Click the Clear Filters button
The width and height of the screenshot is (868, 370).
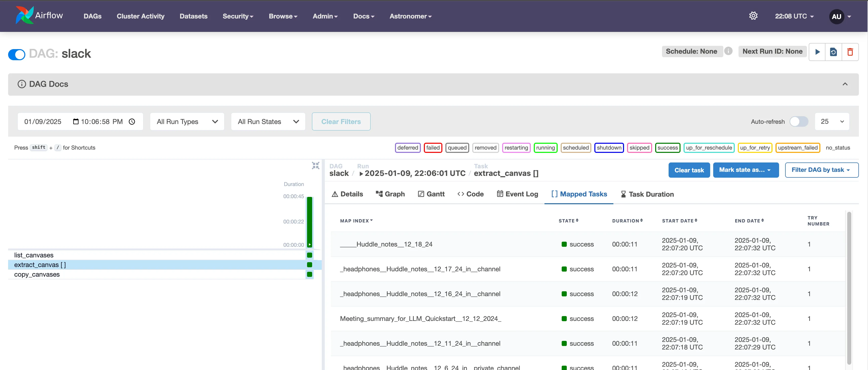pyautogui.click(x=341, y=121)
